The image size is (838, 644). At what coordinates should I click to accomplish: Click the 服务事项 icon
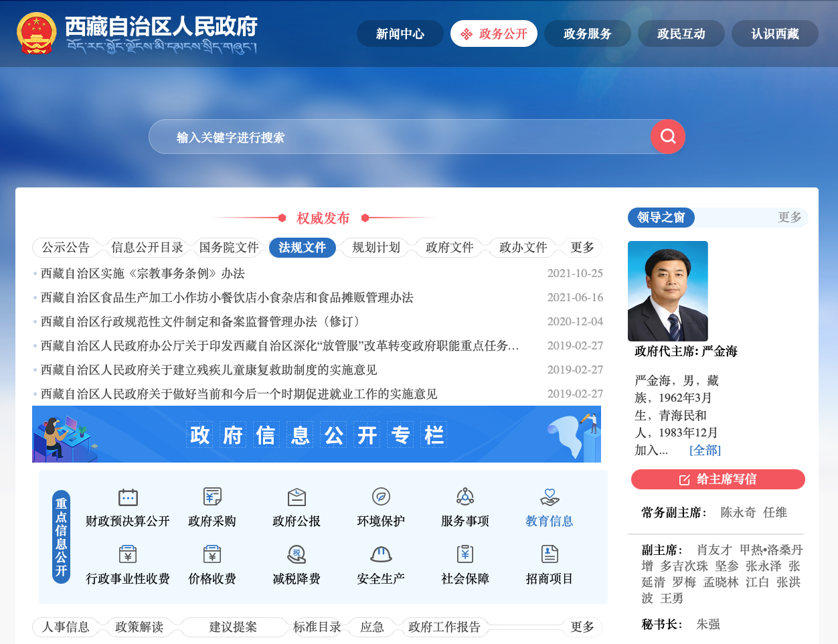(x=465, y=497)
